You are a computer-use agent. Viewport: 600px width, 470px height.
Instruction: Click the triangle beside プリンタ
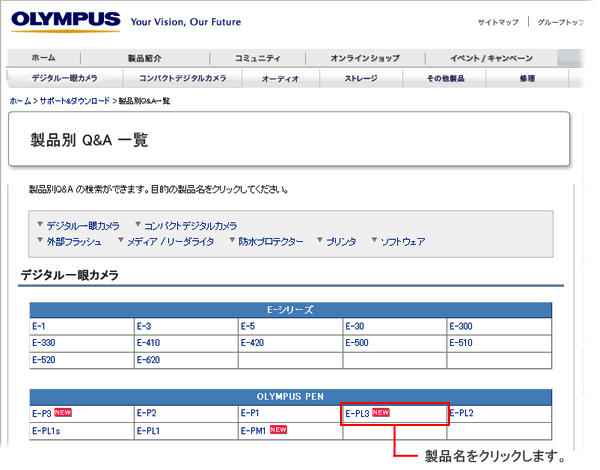coord(320,240)
